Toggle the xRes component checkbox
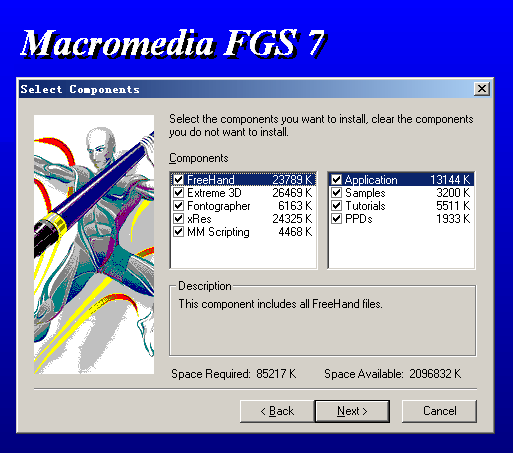Screen dimensions: 513x453 pyautogui.click(x=179, y=219)
